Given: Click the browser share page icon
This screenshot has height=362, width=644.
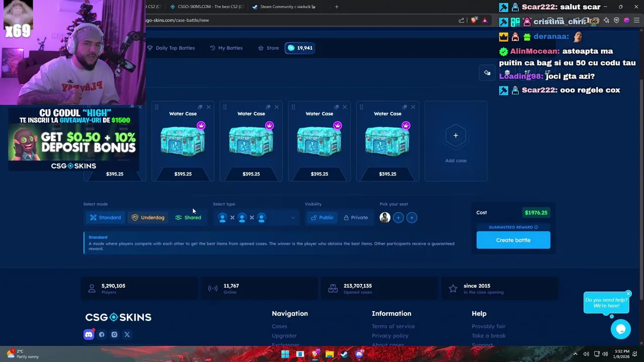Looking at the screenshot, I should 461,20.
